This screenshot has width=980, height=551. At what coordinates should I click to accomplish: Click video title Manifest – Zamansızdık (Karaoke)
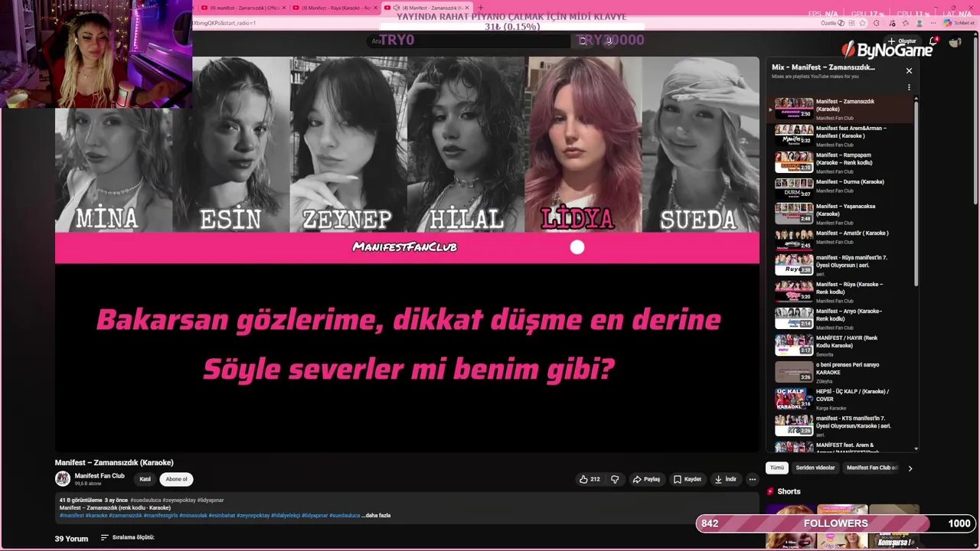pyautogui.click(x=114, y=462)
